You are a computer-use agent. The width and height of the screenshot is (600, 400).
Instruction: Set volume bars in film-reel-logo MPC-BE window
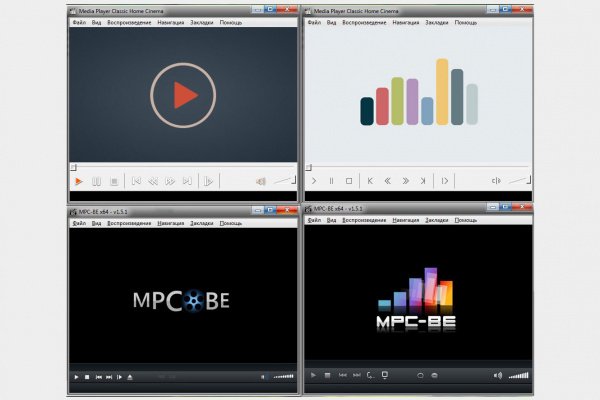[x=284, y=377]
